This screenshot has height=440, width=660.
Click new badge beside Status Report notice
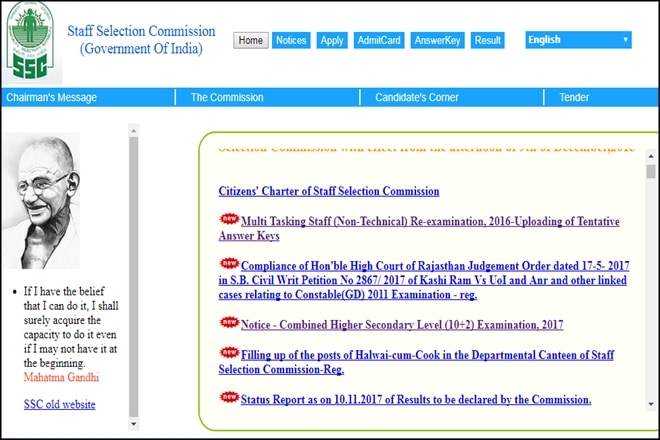click(x=229, y=398)
